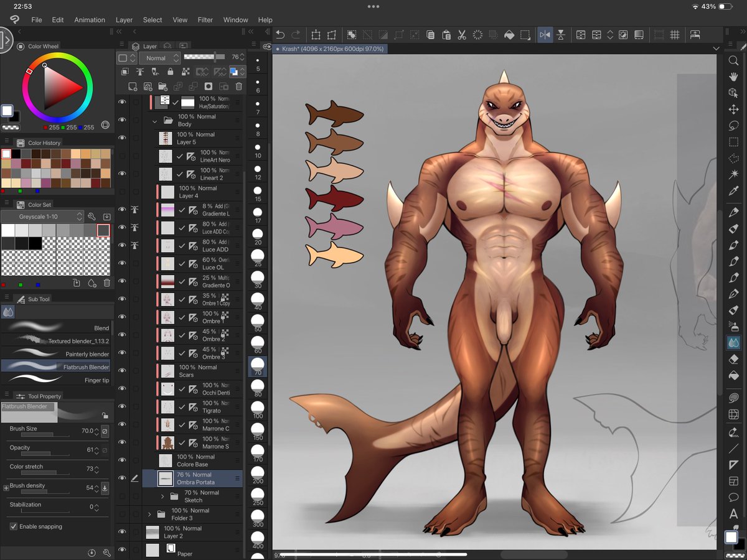Select the Auto select magic wand tool
This screenshot has height=560, width=747.
pos(733,174)
